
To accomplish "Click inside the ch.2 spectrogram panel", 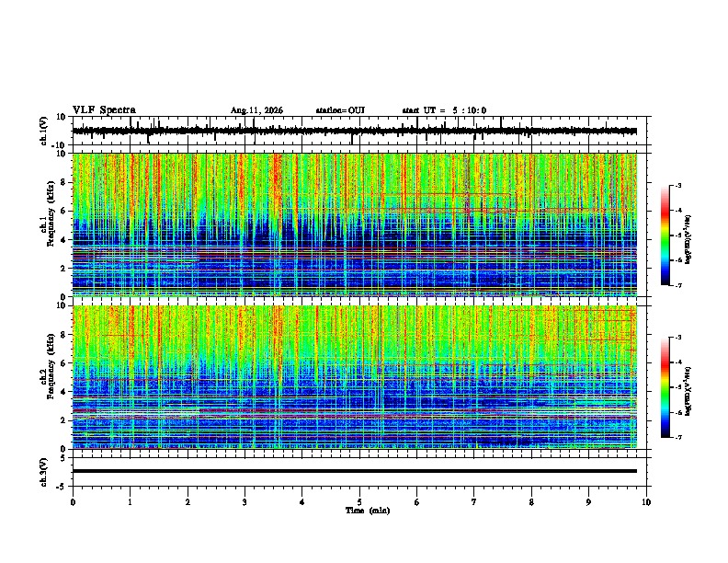I will pyautogui.click(x=354, y=377).
